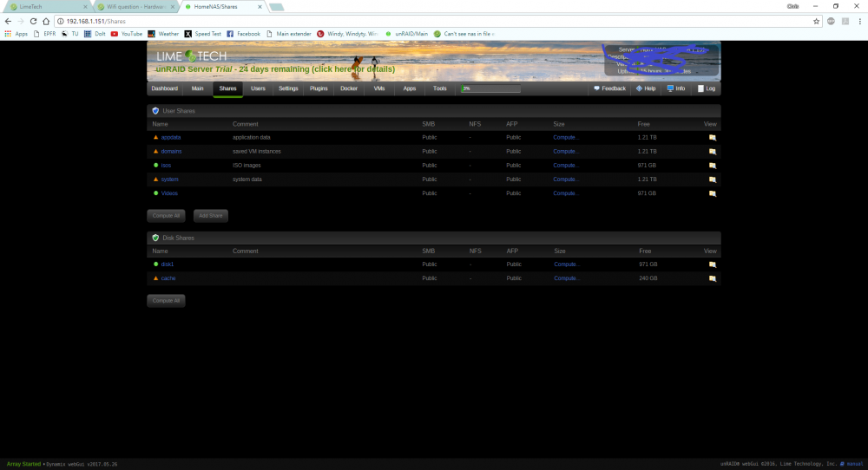Compute size of the appdata share
868x470 pixels.
pos(565,137)
